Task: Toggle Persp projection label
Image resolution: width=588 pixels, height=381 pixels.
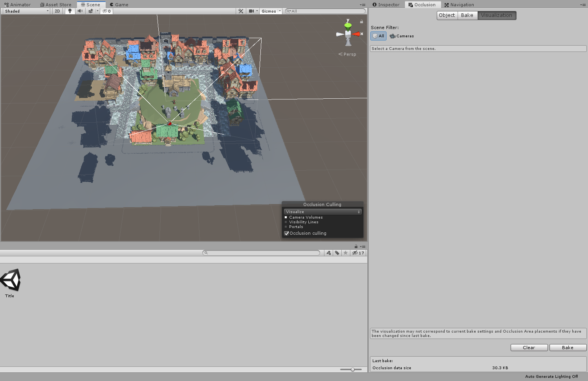Action: (347, 54)
